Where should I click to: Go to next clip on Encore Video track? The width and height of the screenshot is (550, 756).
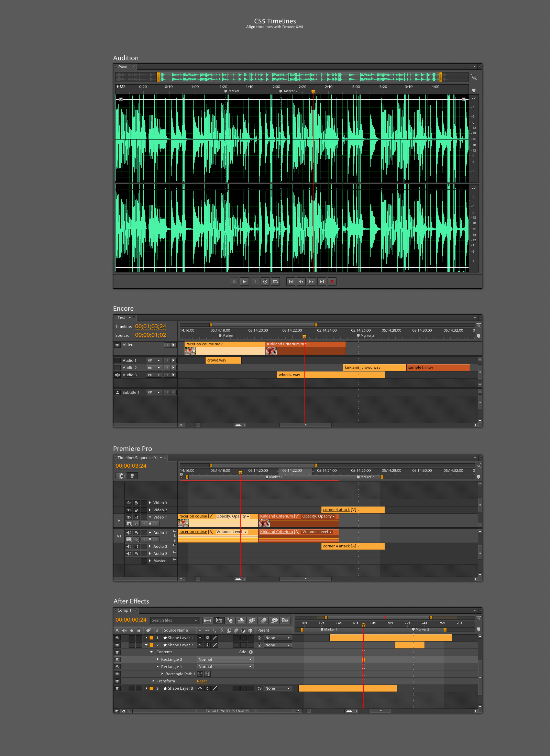pos(174,345)
